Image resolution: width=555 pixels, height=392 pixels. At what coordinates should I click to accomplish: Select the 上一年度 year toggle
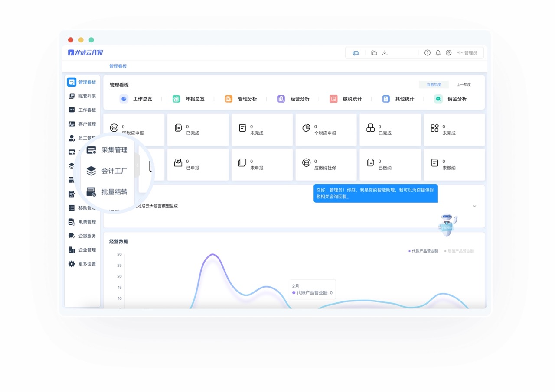click(x=464, y=85)
